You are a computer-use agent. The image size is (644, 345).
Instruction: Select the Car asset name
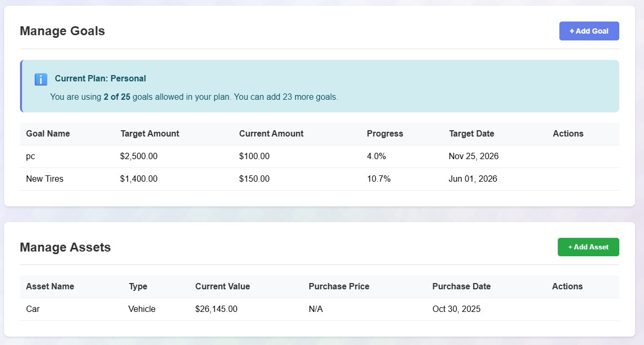33,309
